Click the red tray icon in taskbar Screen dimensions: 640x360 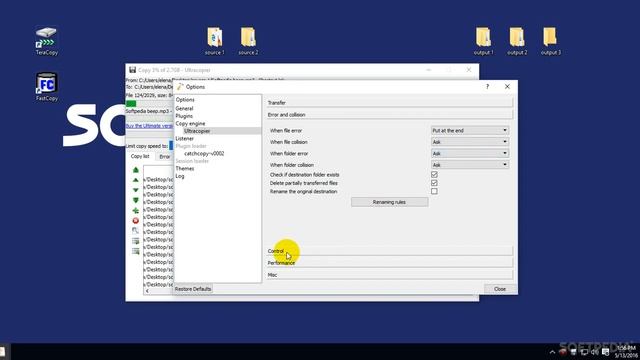(x=562, y=351)
